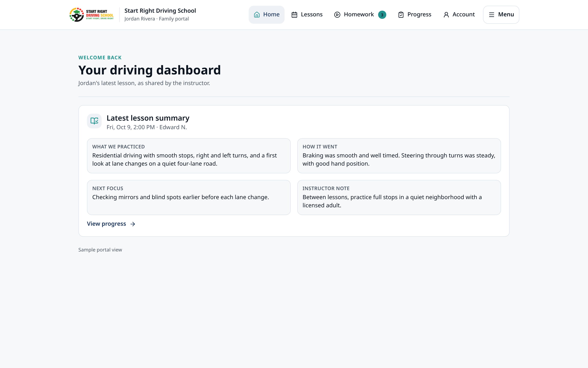Screen dimensions: 588x368
Task: Open the Homework tab label
Action: tap(359, 15)
